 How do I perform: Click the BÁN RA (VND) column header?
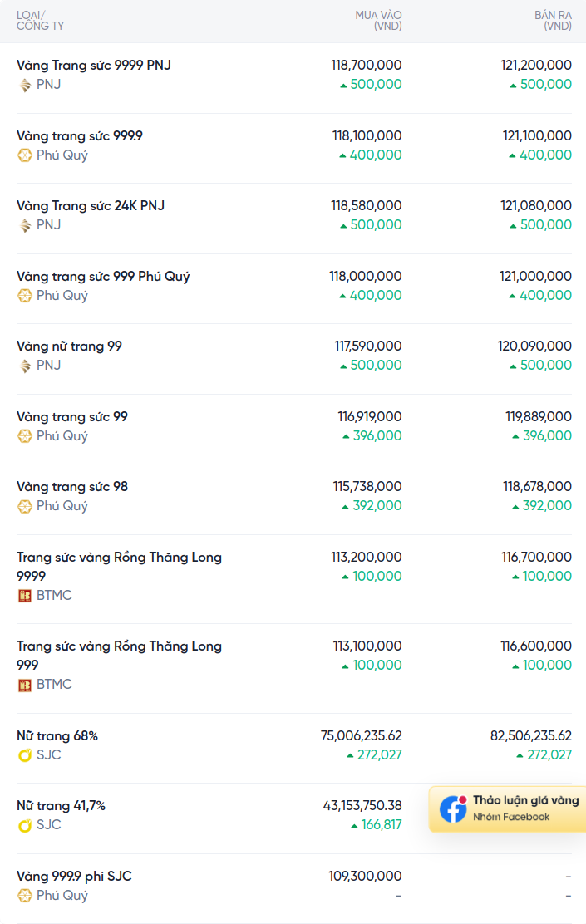coord(553,21)
